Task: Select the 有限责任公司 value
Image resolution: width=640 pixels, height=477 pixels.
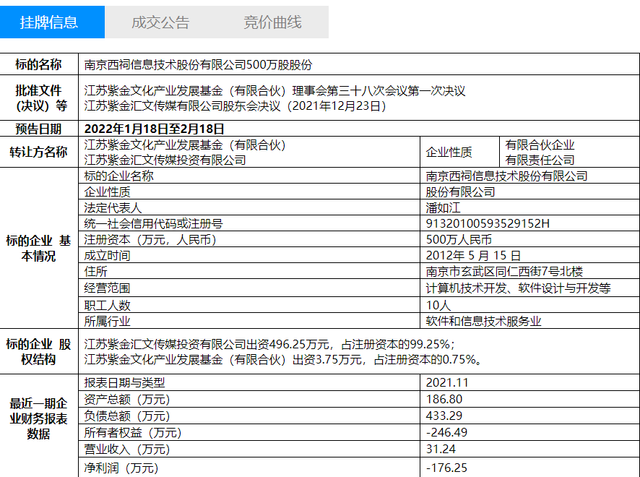Action: click(x=540, y=160)
